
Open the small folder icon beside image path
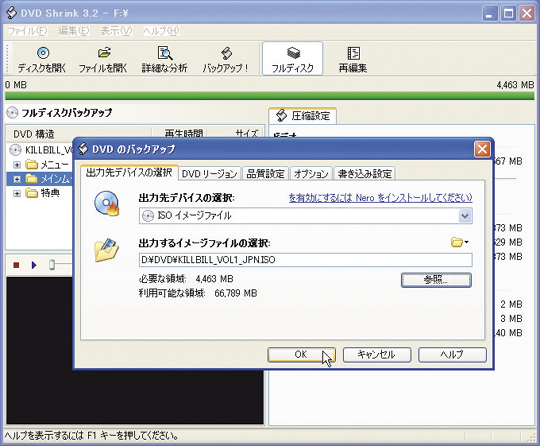coord(459,242)
